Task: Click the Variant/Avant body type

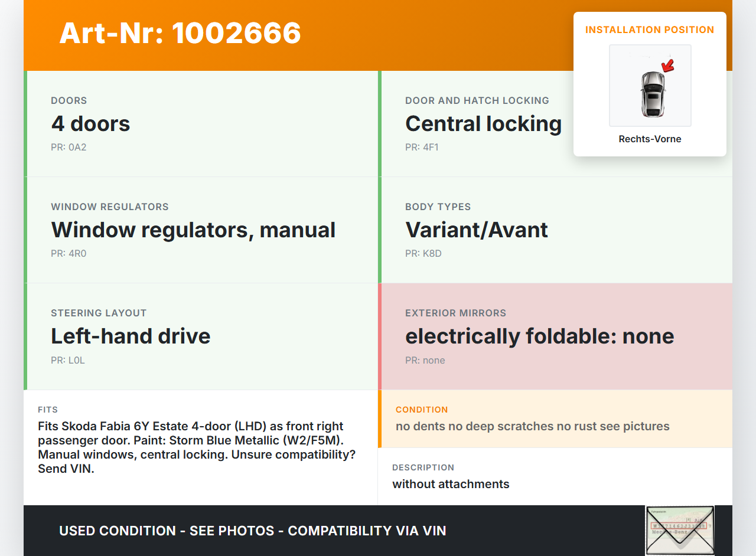Action: [x=477, y=230]
